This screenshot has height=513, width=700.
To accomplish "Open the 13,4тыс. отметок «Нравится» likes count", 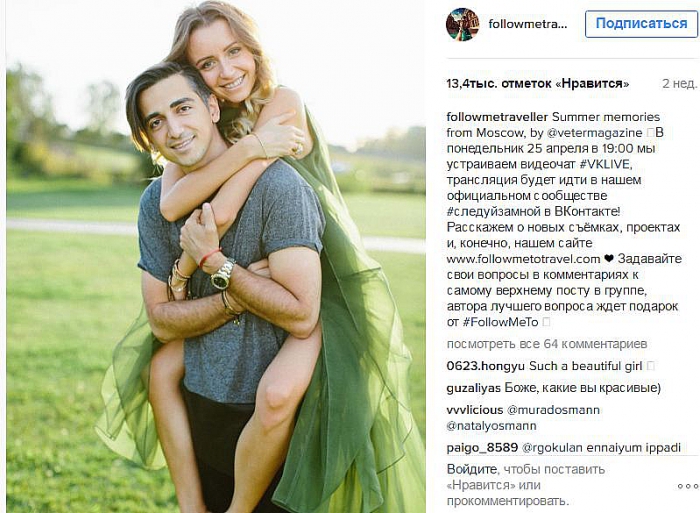I will [x=538, y=83].
